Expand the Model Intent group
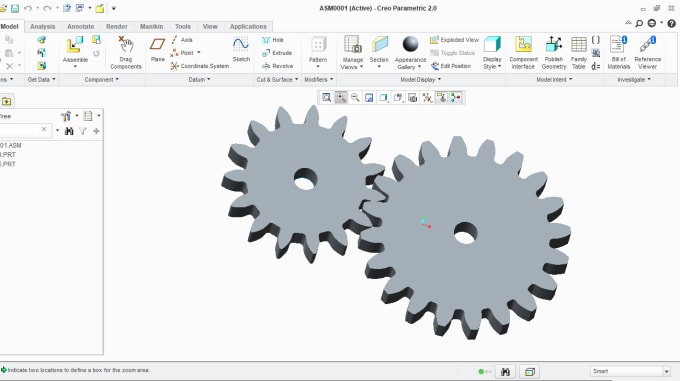Viewport: 680px width, 381px height. [x=554, y=80]
